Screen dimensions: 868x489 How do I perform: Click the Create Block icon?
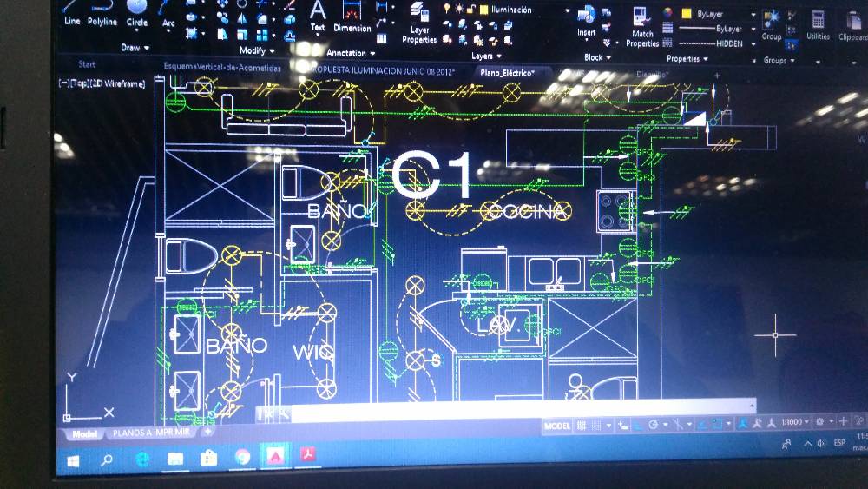coord(606,12)
